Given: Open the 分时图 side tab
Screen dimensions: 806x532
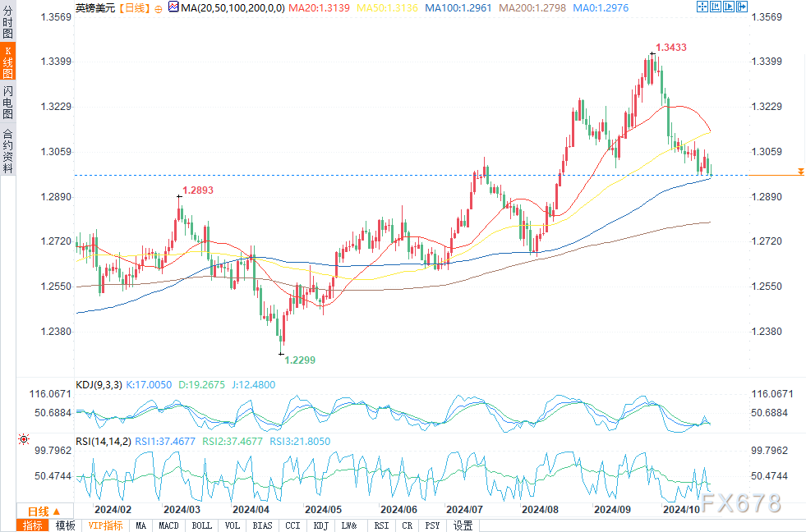Looking at the screenshot, I should [7, 21].
